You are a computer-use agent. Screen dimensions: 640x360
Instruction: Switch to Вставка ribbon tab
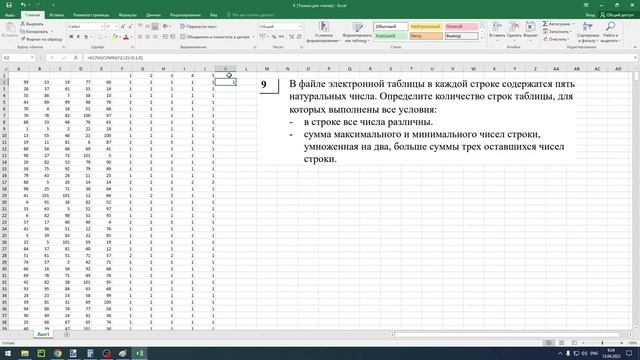(56, 15)
